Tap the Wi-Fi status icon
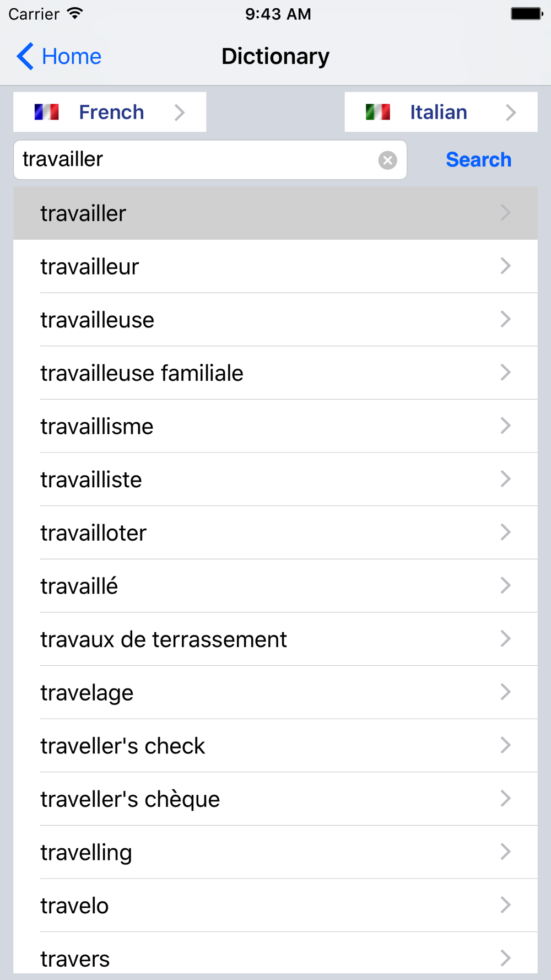551x980 pixels. [75, 14]
